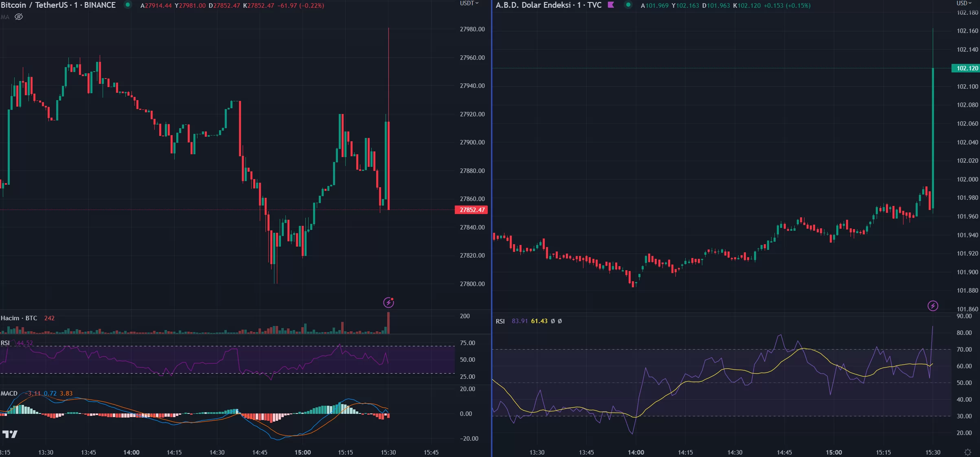980x457 pixels.
Task: Select the Hacim BTC volume indicator label
Action: (19, 318)
